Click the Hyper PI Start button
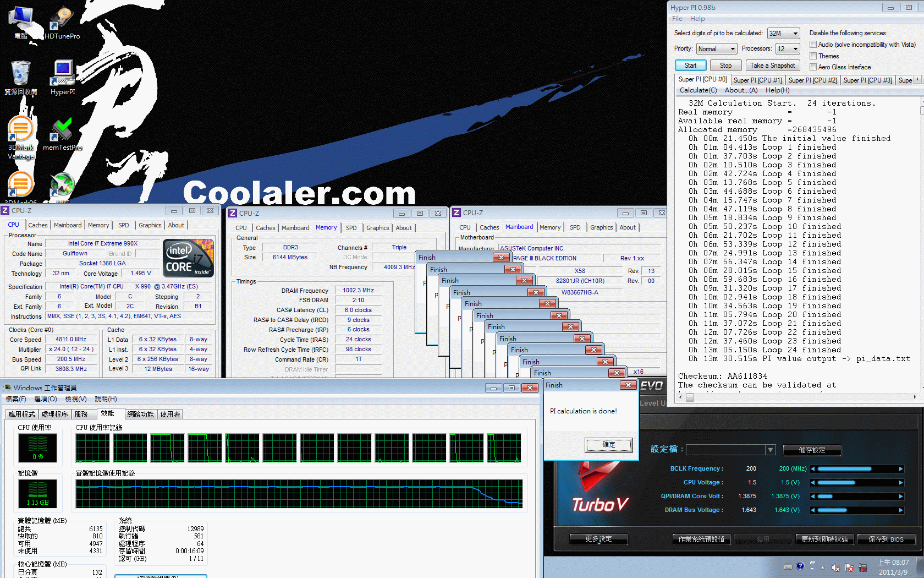Viewport: 924px width, 578px height. point(690,66)
